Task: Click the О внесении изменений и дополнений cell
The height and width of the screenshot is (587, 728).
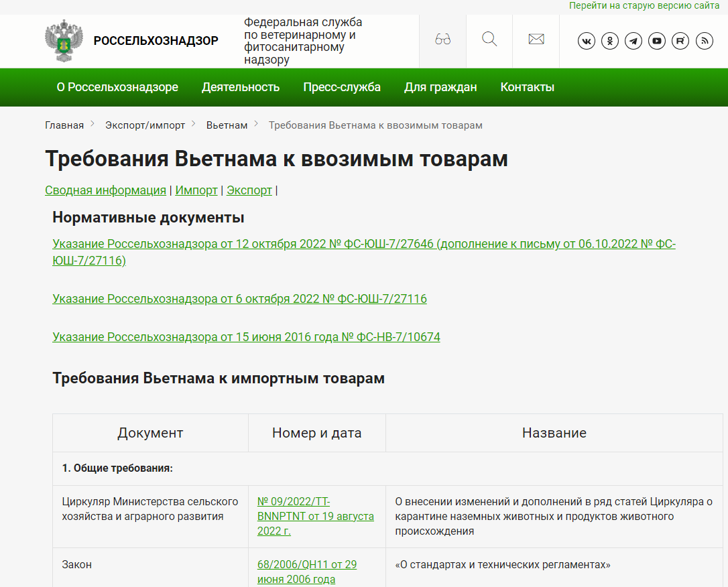Action: tap(554, 517)
